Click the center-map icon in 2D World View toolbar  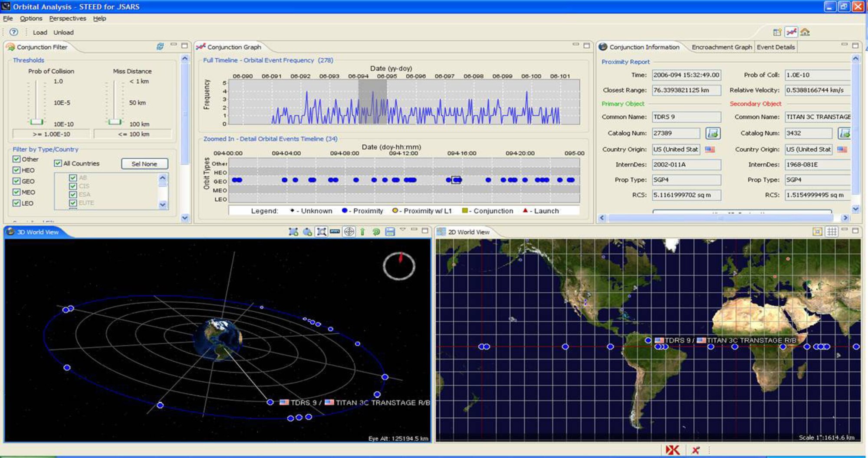817,232
